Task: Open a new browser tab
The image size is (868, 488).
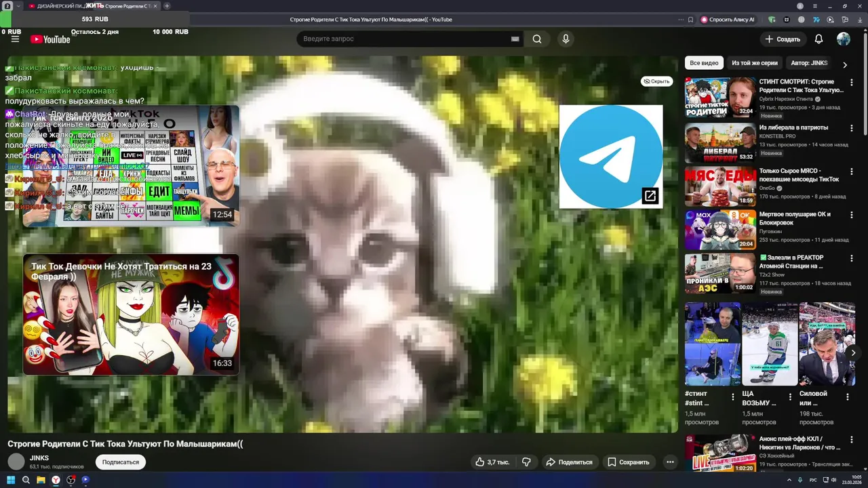Action: pyautogui.click(x=167, y=6)
